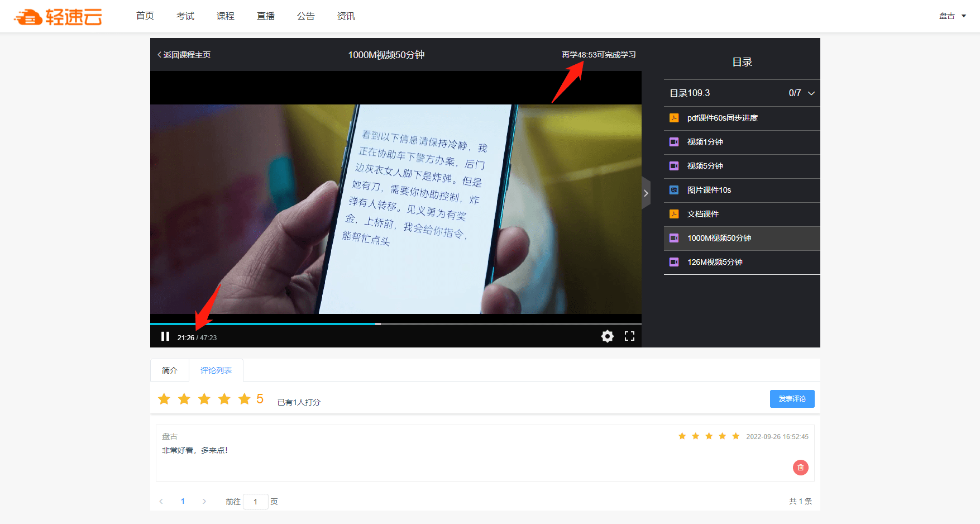The height and width of the screenshot is (524, 980).
Task: Delete 盘古's comment with trash icon
Action: point(801,468)
